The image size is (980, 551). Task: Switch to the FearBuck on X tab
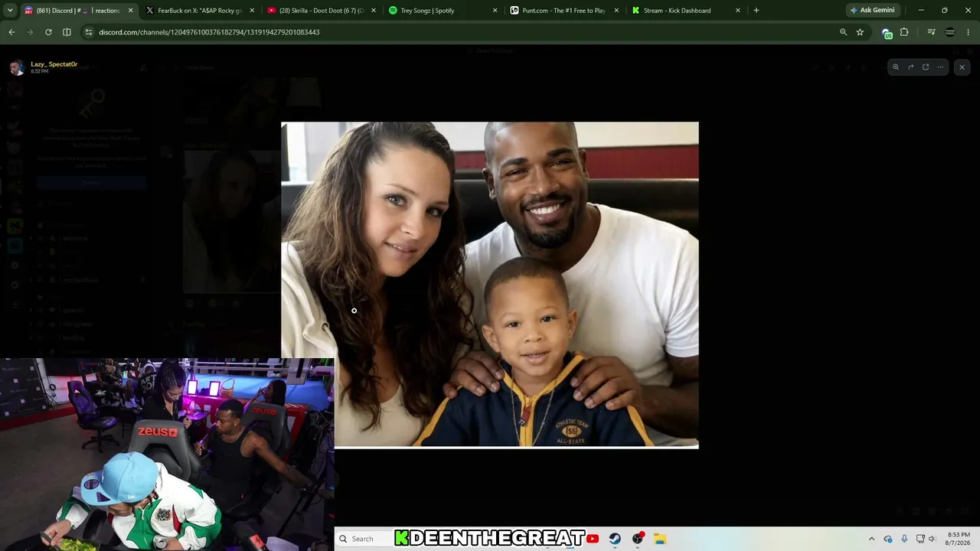click(200, 11)
